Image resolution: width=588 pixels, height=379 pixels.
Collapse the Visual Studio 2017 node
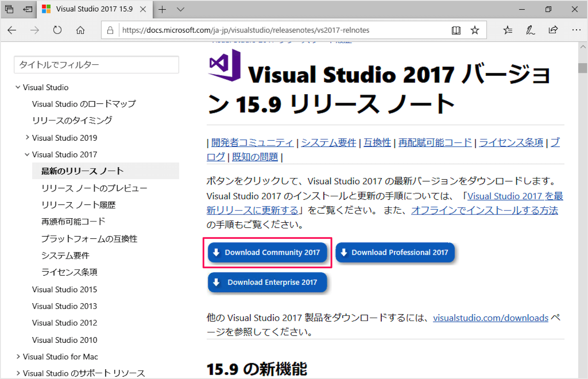click(x=27, y=154)
